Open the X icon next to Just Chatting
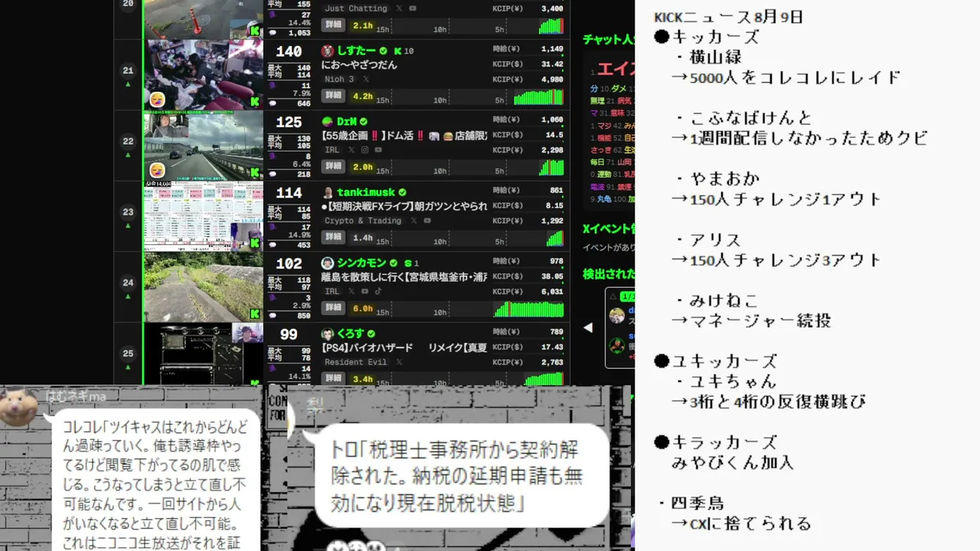The image size is (980, 551). point(399,8)
